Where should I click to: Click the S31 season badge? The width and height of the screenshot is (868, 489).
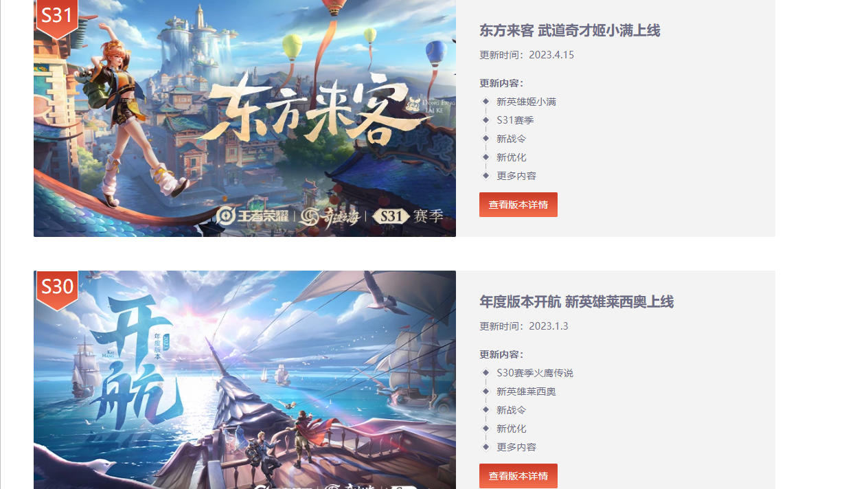click(57, 16)
